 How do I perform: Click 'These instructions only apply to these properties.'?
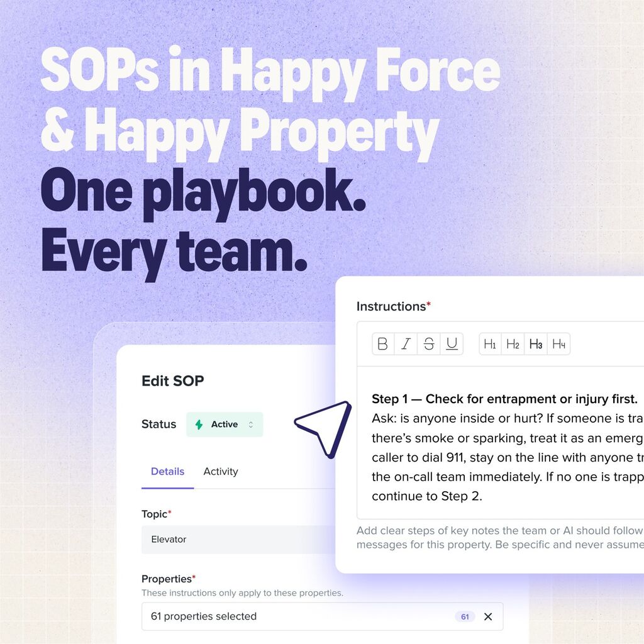pyautogui.click(x=242, y=592)
